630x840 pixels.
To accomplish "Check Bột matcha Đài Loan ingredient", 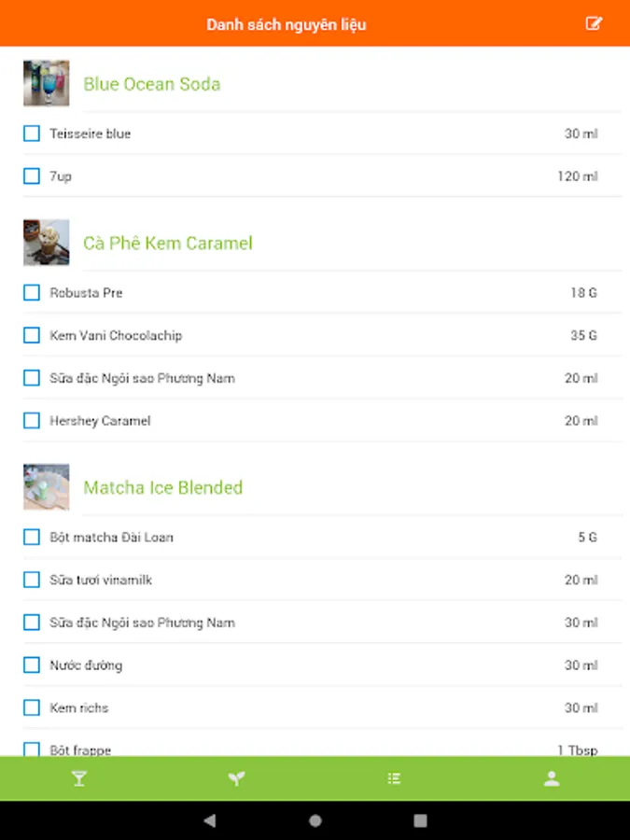I will click(x=32, y=538).
